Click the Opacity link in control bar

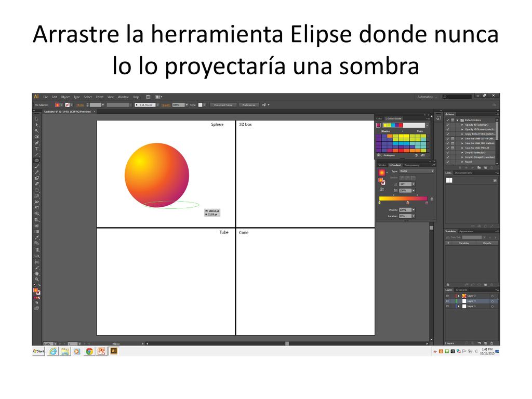click(166, 105)
